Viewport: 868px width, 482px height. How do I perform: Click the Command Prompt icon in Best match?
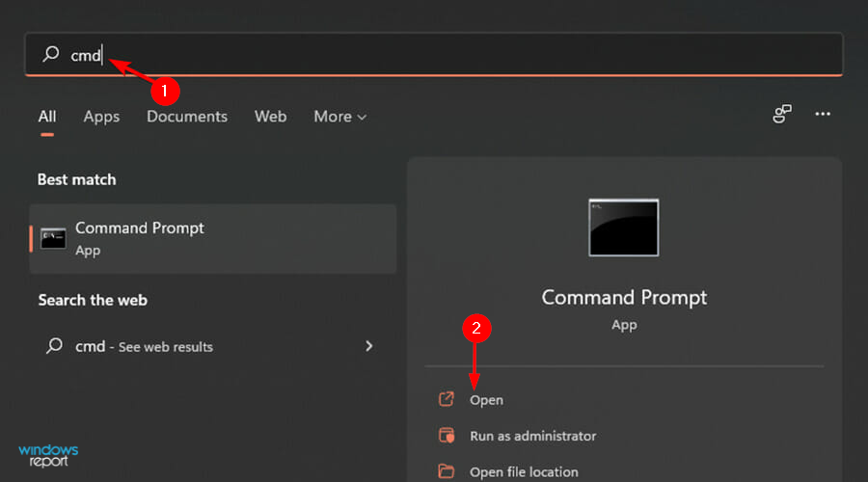coord(54,237)
